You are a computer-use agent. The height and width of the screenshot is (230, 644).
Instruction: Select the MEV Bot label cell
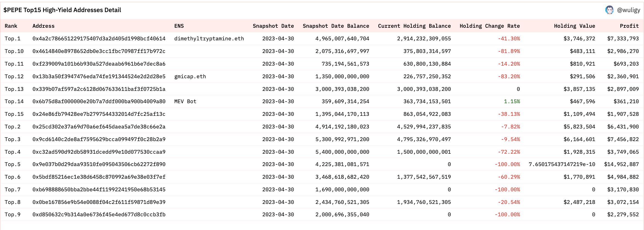pyautogui.click(x=185, y=102)
